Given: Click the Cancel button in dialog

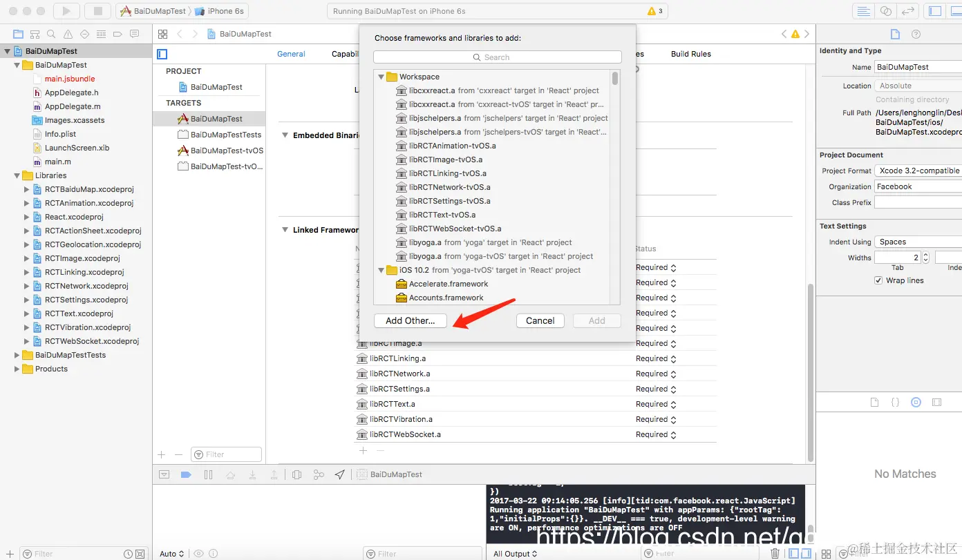Looking at the screenshot, I should (540, 320).
